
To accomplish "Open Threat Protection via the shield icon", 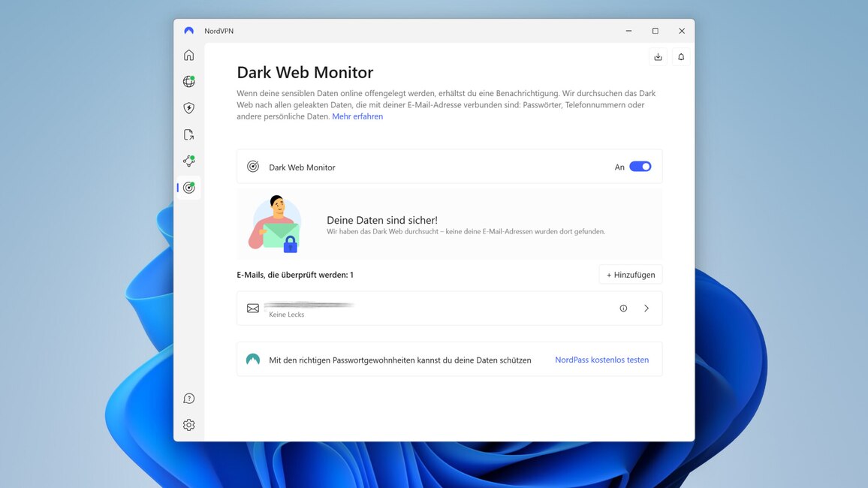I will 188,107.
